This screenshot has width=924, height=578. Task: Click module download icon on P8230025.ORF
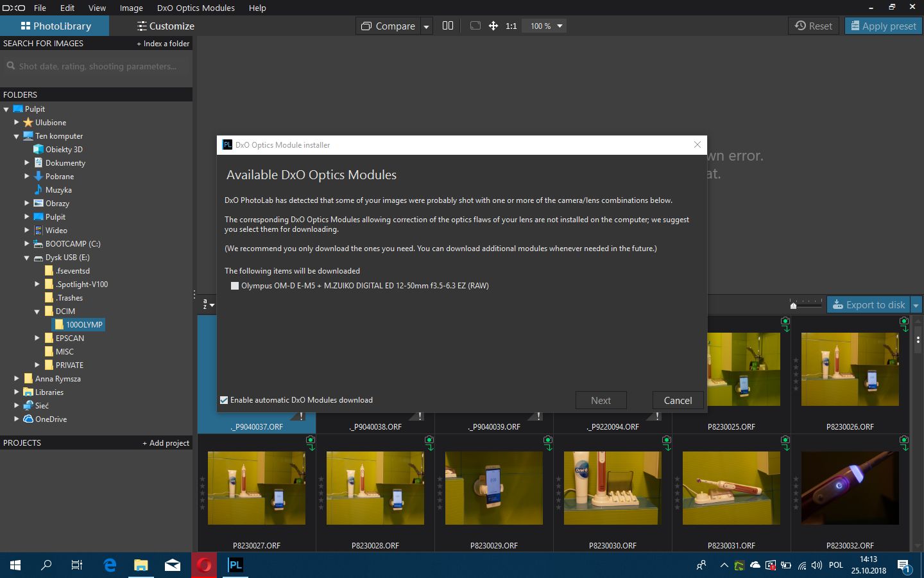point(785,324)
